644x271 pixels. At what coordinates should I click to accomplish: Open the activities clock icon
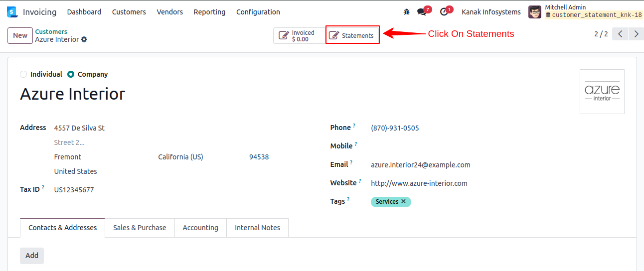444,12
